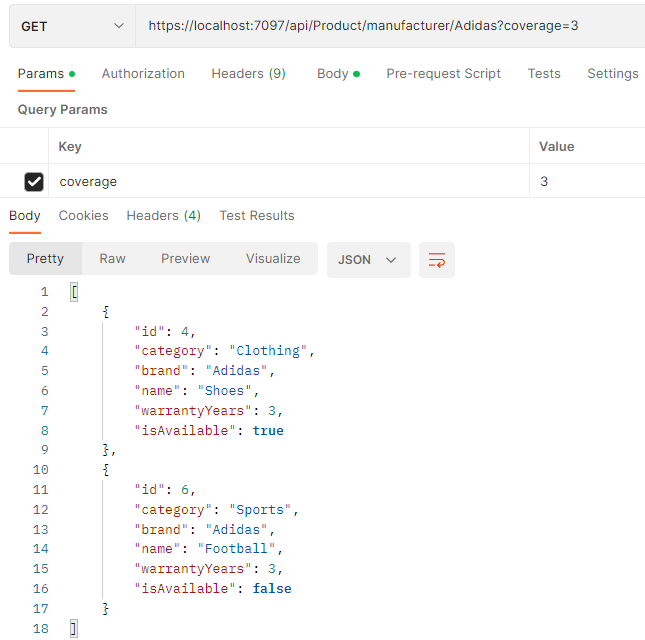
Task: Toggle the wrap lines icon
Action: [437, 260]
